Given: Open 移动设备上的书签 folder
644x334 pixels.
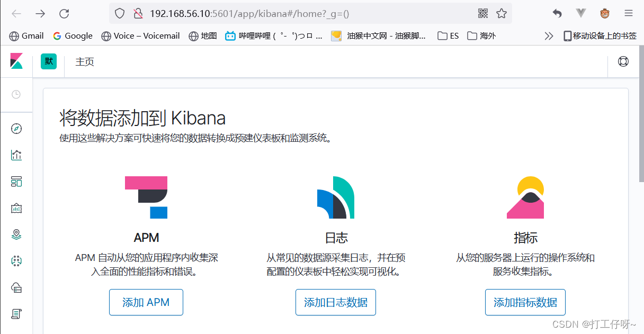Looking at the screenshot, I should coord(600,36).
